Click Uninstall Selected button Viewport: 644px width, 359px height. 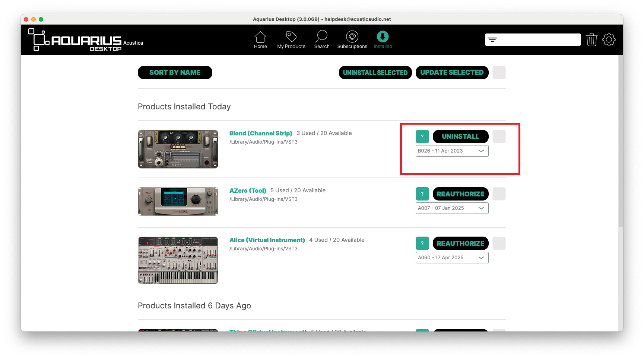click(x=375, y=73)
